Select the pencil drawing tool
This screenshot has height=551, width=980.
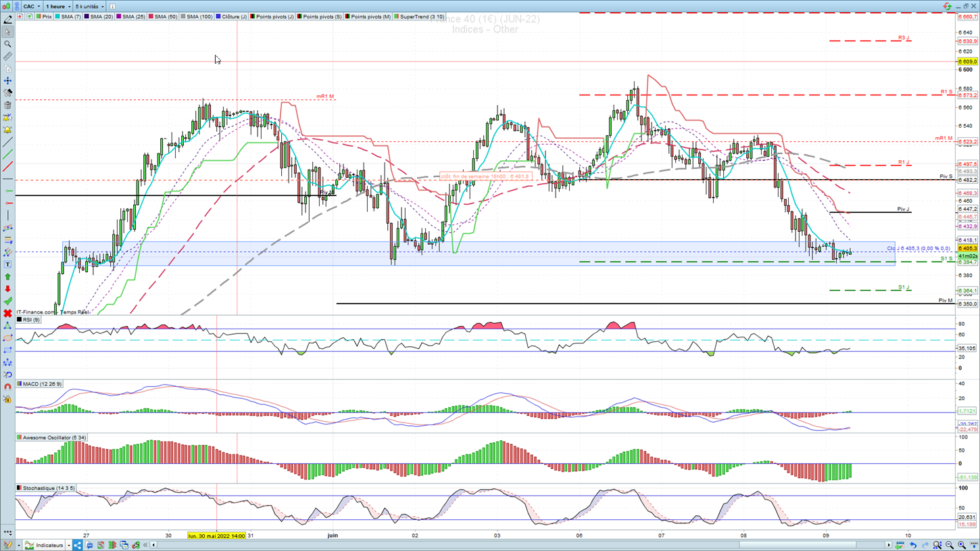coord(7,20)
